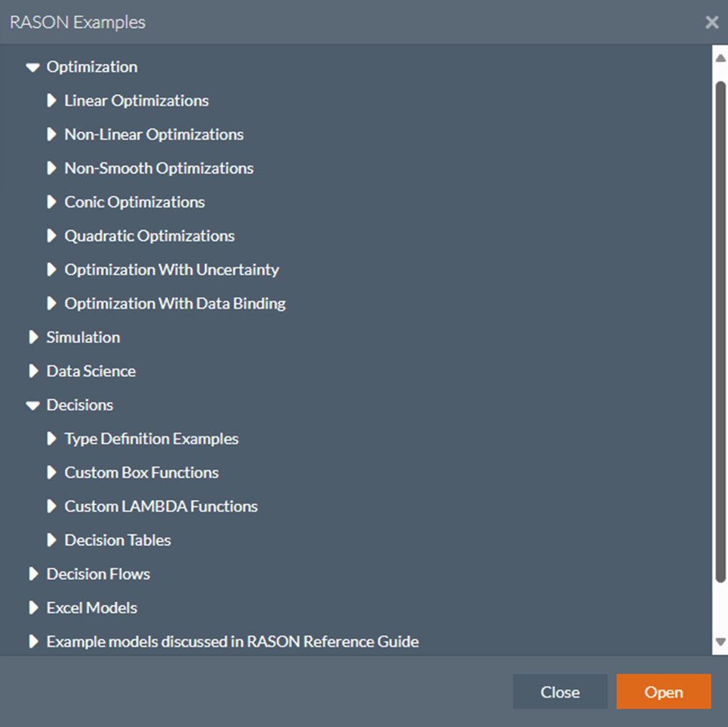Select Conic Optimizations entry
This screenshot has width=728, height=727.
pos(134,202)
